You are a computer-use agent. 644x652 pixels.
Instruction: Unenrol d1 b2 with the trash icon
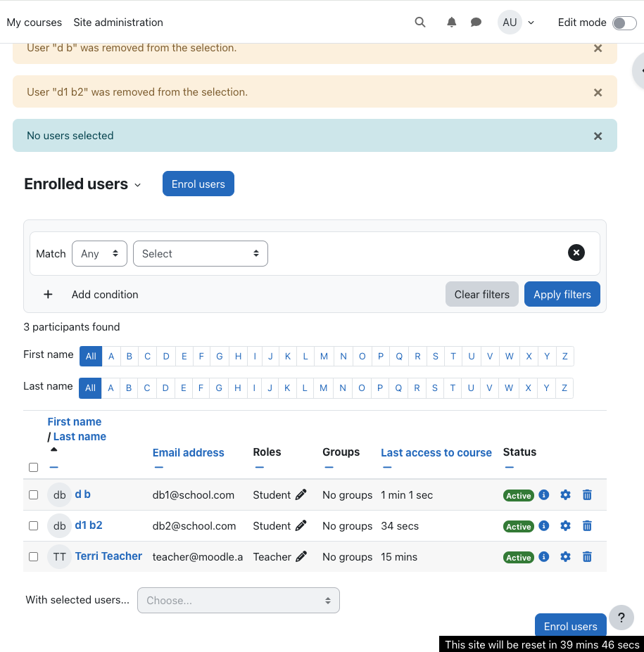click(587, 525)
